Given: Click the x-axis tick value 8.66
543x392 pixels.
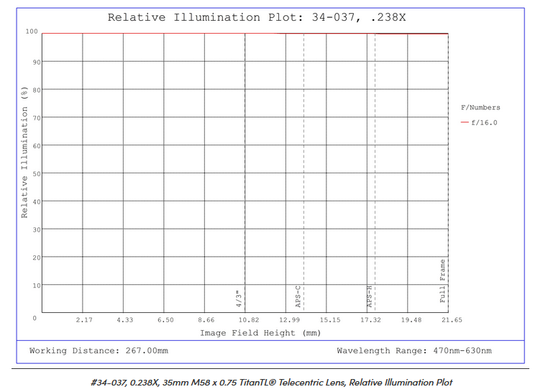Looking at the screenshot, I should (206, 320).
